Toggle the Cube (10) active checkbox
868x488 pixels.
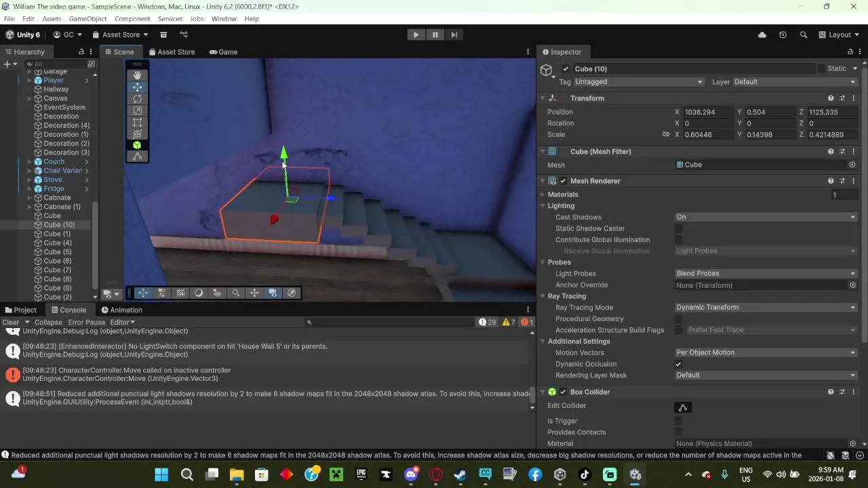tap(566, 68)
